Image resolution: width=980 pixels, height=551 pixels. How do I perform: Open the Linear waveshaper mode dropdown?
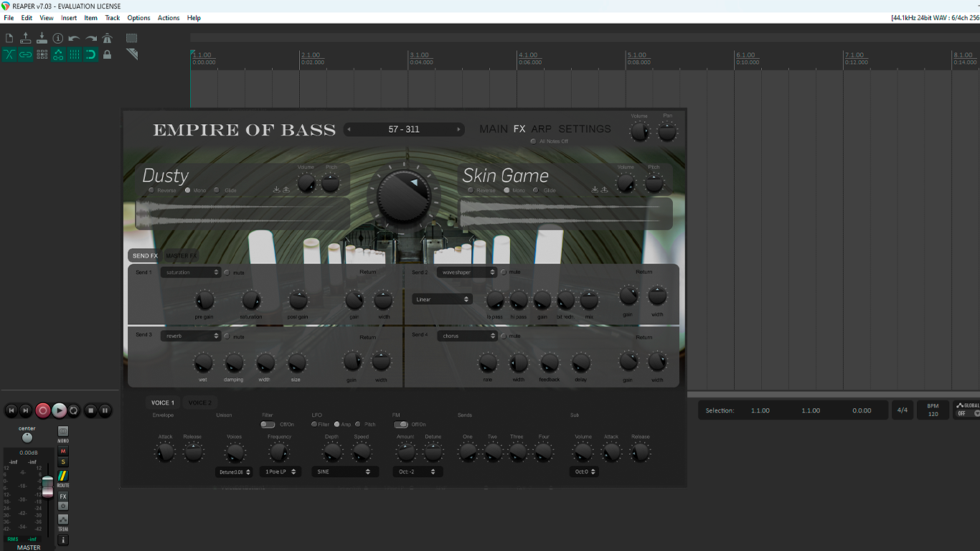(x=442, y=299)
